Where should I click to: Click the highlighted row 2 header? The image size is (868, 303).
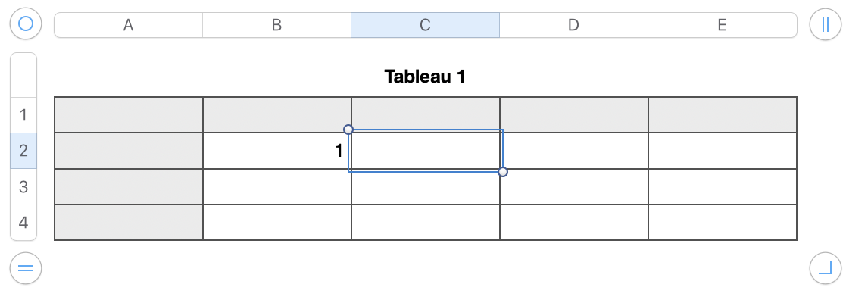pos(23,151)
